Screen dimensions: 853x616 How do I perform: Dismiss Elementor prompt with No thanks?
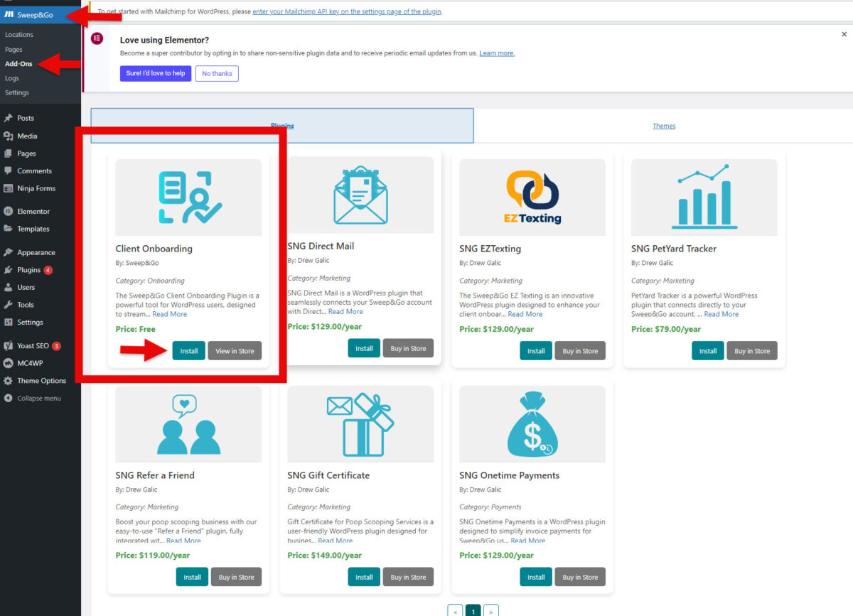point(217,72)
